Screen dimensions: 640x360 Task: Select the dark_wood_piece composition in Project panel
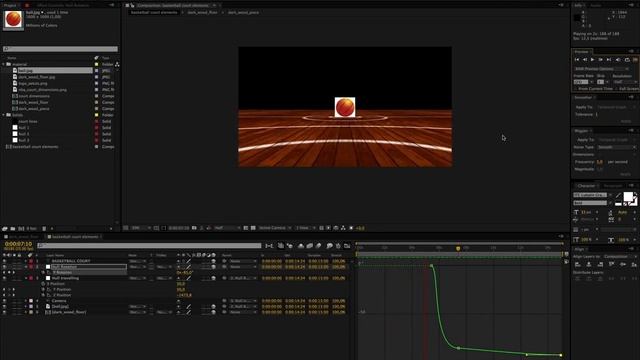(34, 109)
